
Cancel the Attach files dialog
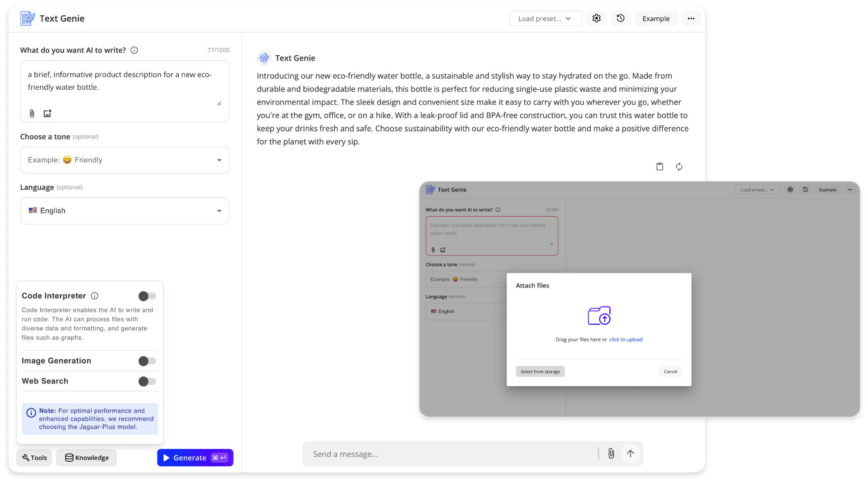[x=670, y=372]
